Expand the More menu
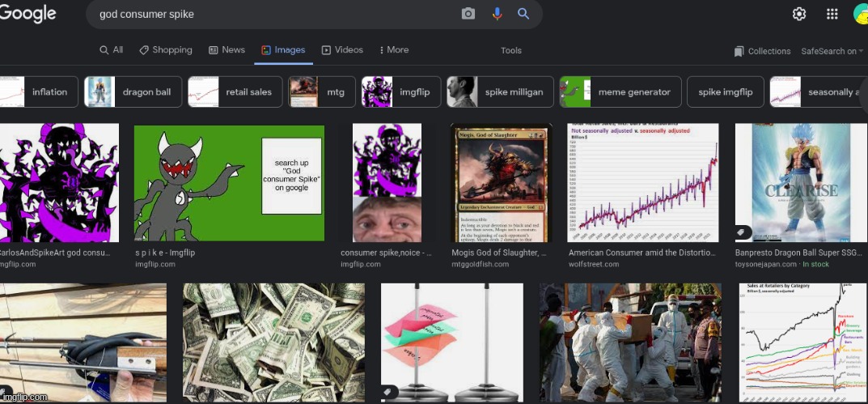The height and width of the screenshot is (404, 868). click(x=394, y=50)
